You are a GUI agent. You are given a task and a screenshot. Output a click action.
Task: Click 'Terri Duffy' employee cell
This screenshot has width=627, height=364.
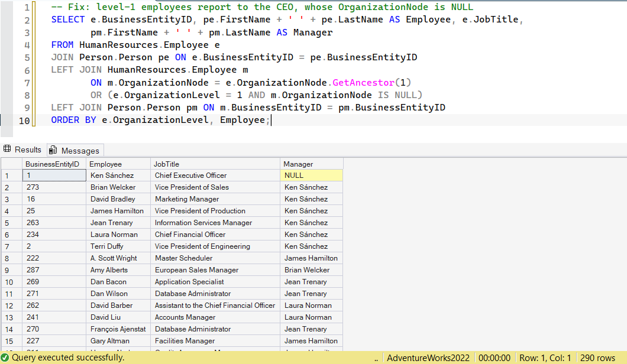pyautogui.click(x=118, y=246)
